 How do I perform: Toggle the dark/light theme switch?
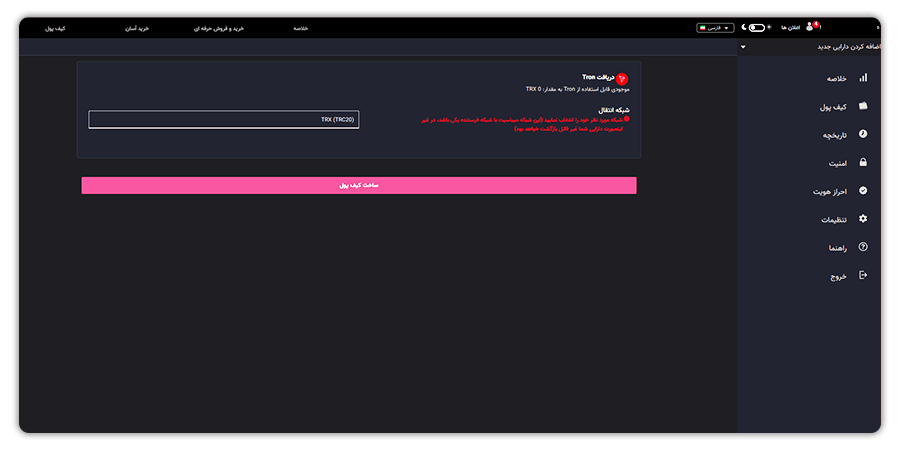pyautogui.click(x=757, y=28)
